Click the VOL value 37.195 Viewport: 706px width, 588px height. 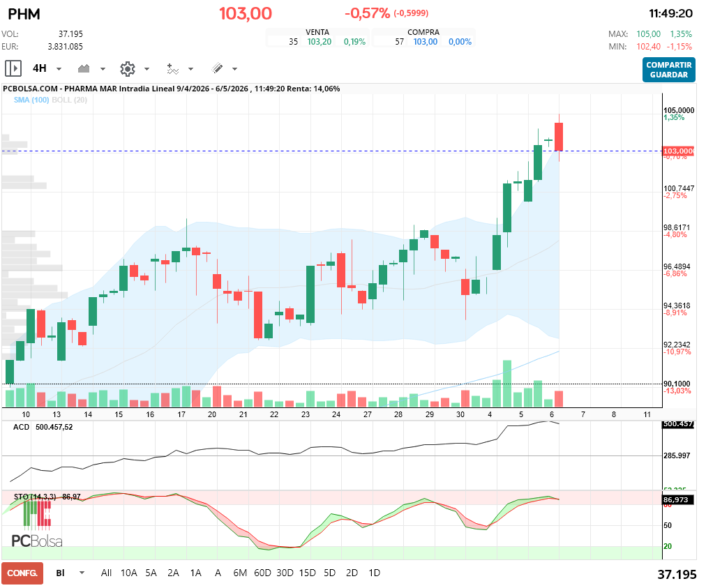pos(70,33)
